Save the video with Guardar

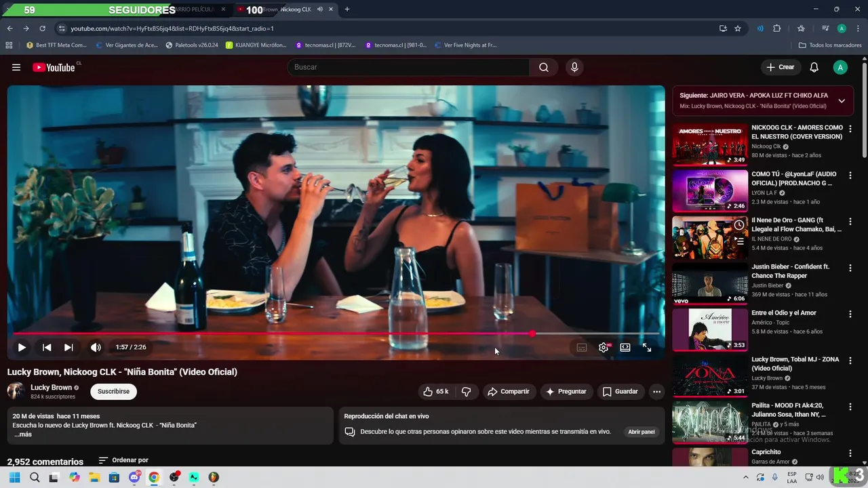click(x=620, y=391)
